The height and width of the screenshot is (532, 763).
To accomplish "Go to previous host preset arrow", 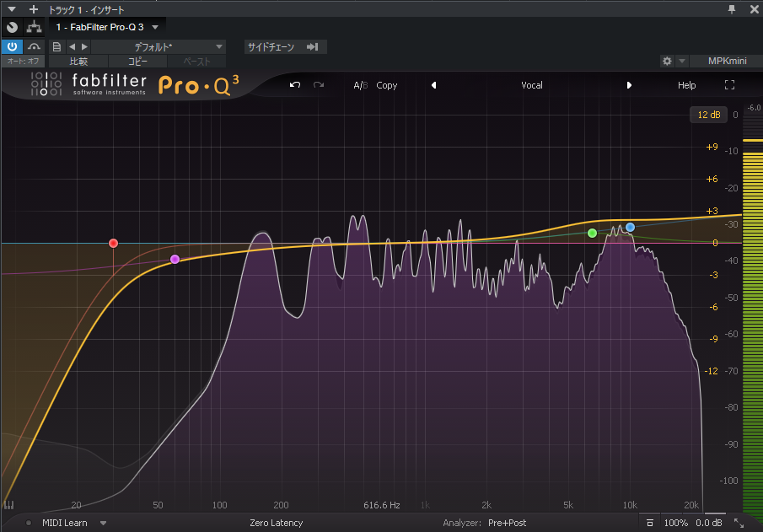I will (72, 46).
